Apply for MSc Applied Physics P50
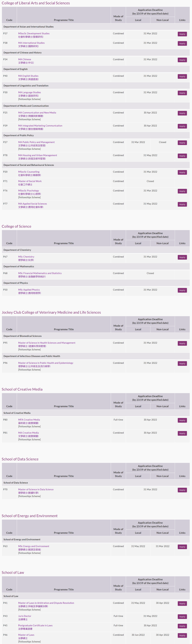 coord(182,290)
